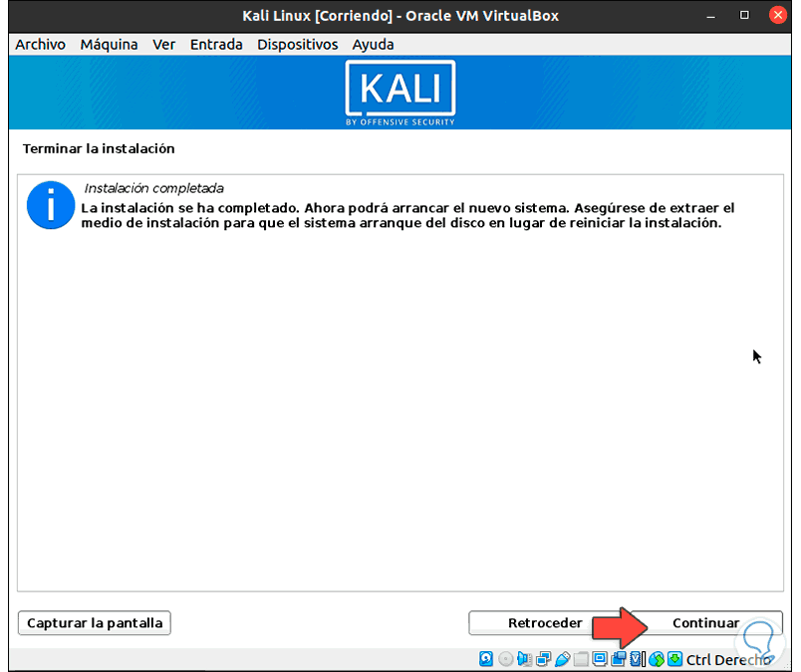Image resolution: width=801 pixels, height=672 pixels.
Task: Open the Entrada menu
Action: coord(216,45)
